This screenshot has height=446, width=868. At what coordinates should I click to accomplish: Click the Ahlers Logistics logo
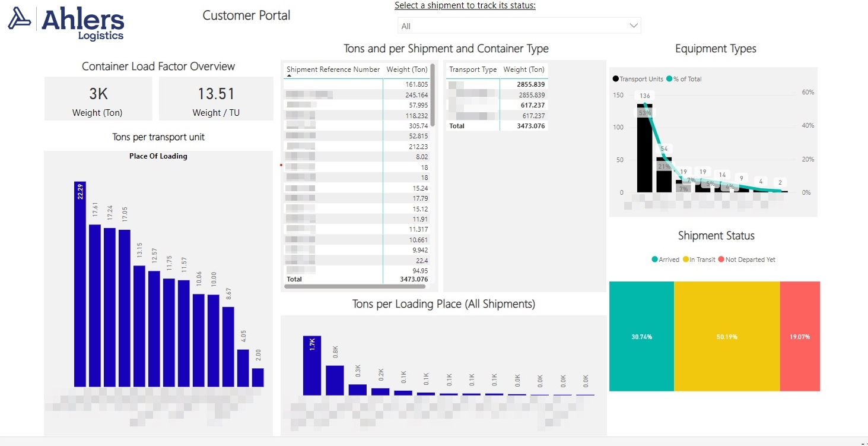pos(65,23)
